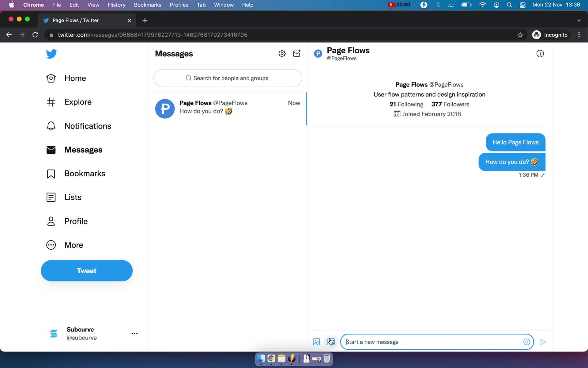Open the Edit menu in menu bar

tap(74, 5)
